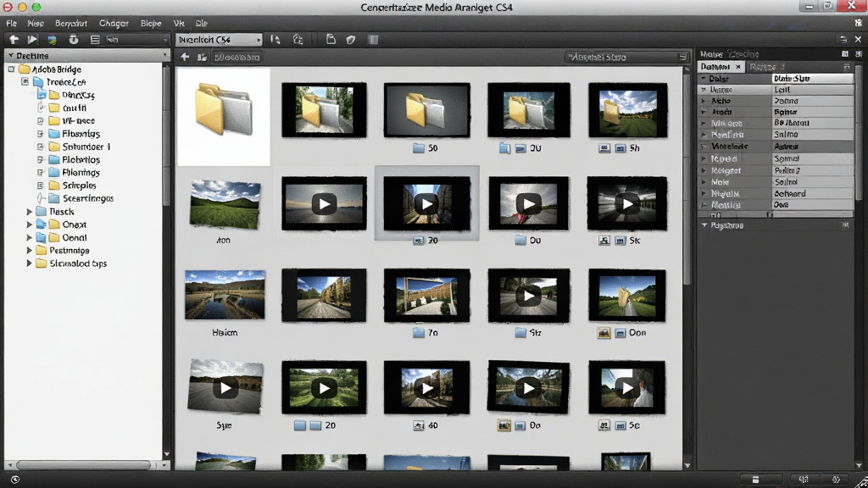868x488 pixels.
Task: Expand the Pestnnigs folder arrow
Action: click(30, 250)
